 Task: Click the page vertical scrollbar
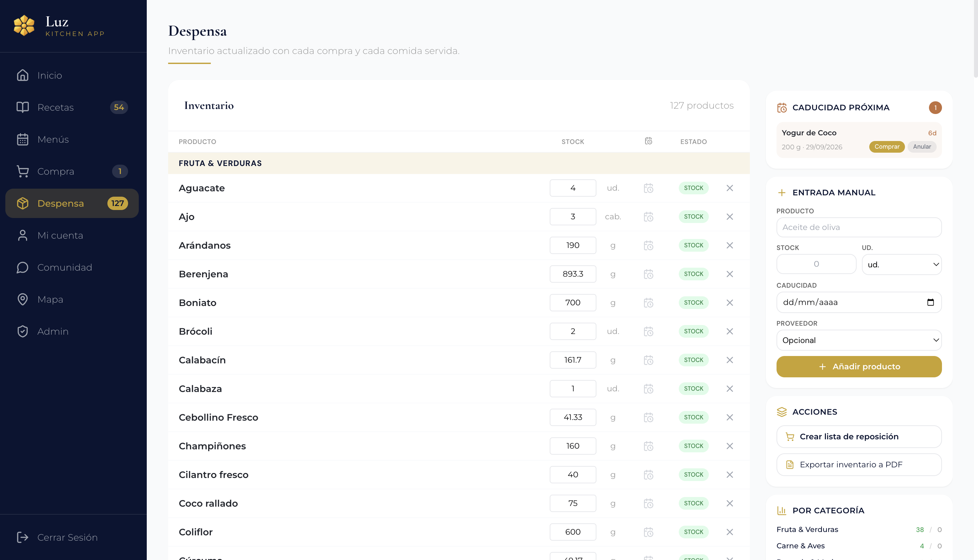(x=975, y=38)
